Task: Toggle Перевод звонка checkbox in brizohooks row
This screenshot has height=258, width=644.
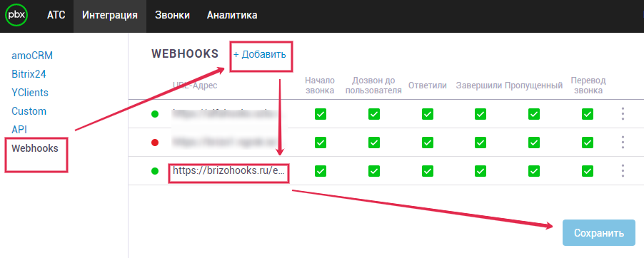Action: [588, 170]
